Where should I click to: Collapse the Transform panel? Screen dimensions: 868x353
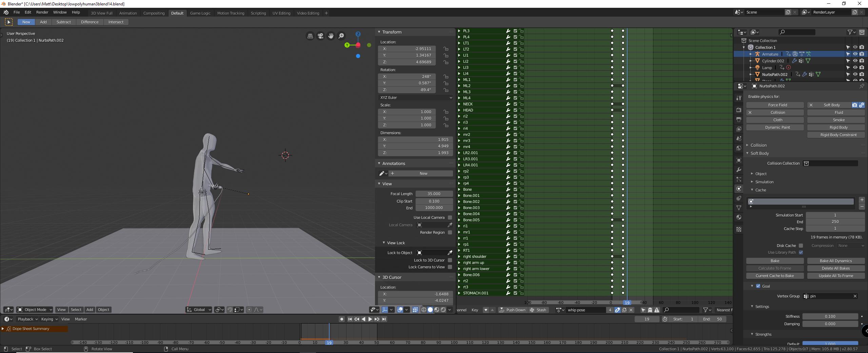click(392, 32)
